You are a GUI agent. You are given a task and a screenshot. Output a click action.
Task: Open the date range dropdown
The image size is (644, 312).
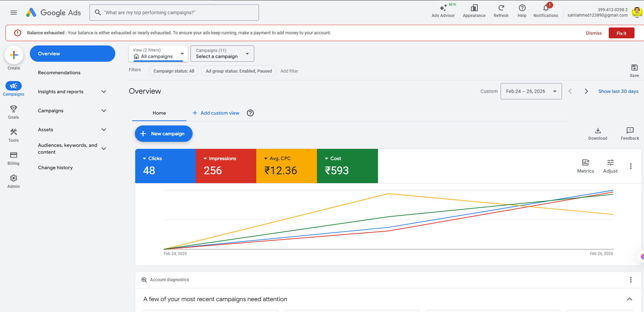pos(531,91)
